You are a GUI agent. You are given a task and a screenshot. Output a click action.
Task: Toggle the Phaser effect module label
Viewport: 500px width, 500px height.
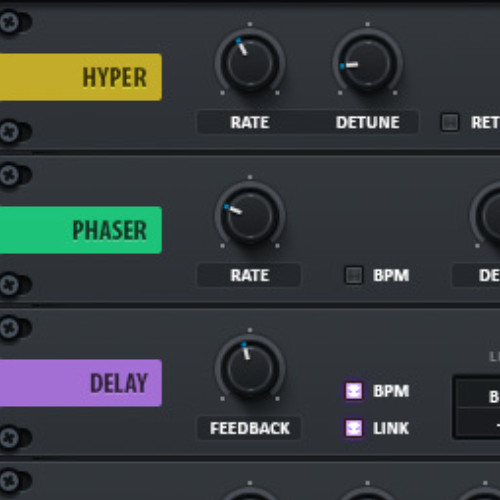point(81,230)
